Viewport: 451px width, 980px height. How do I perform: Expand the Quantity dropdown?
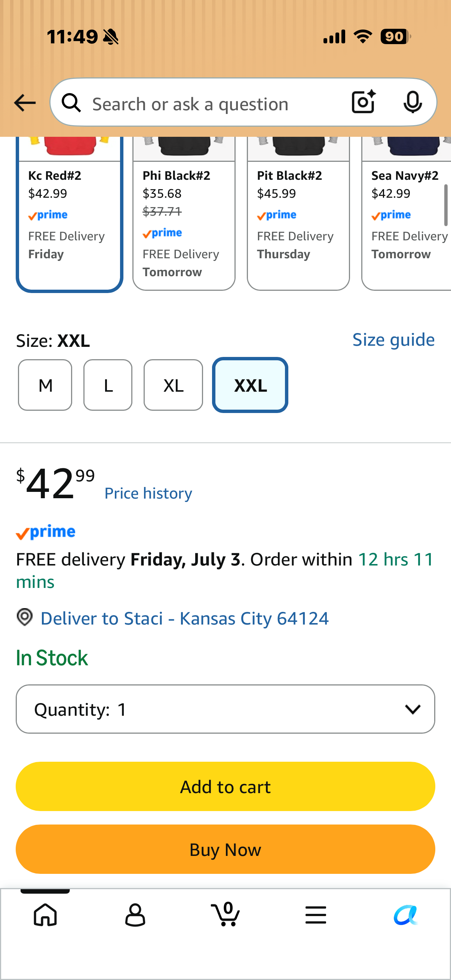click(x=225, y=709)
